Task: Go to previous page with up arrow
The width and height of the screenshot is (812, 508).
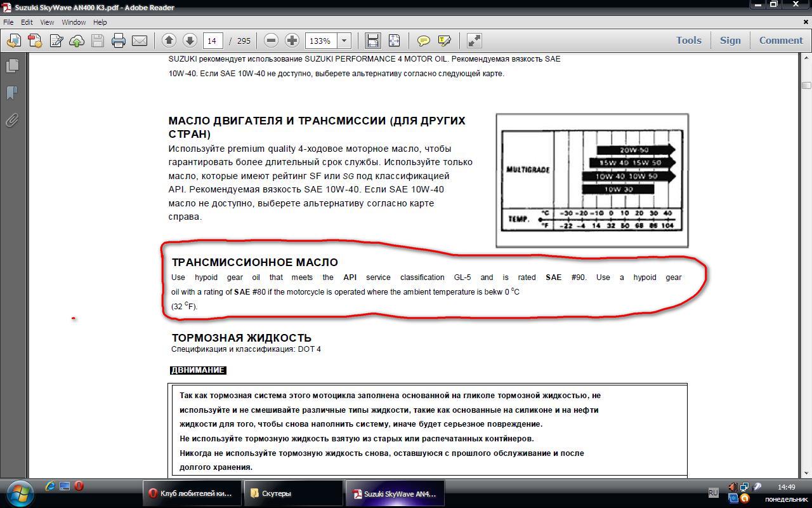Action: click(x=169, y=41)
